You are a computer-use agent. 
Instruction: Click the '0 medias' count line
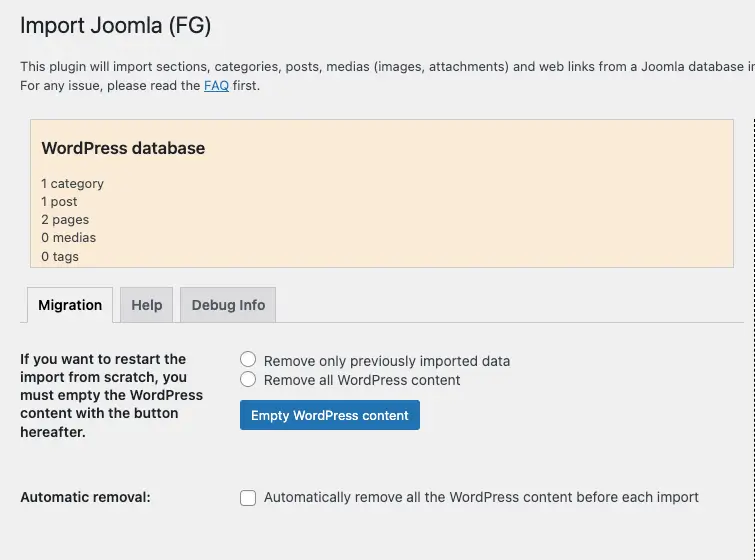(x=68, y=238)
